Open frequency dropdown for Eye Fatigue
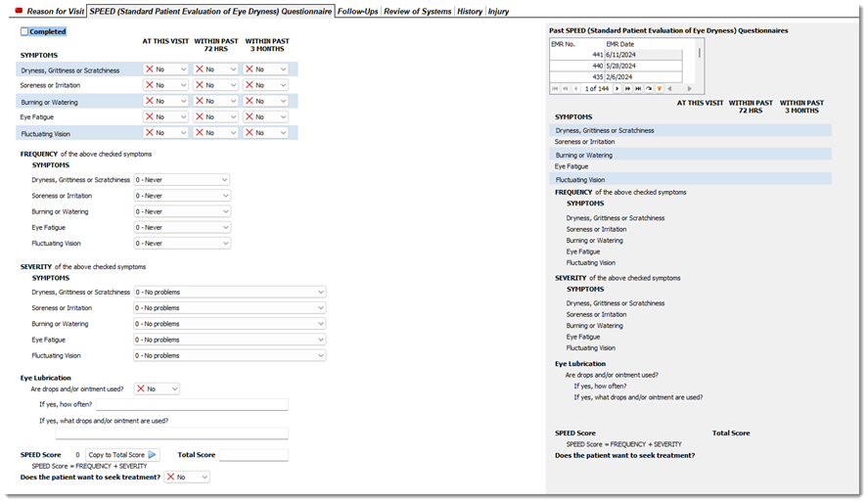Viewport: 868px width, 503px height. pos(182,227)
